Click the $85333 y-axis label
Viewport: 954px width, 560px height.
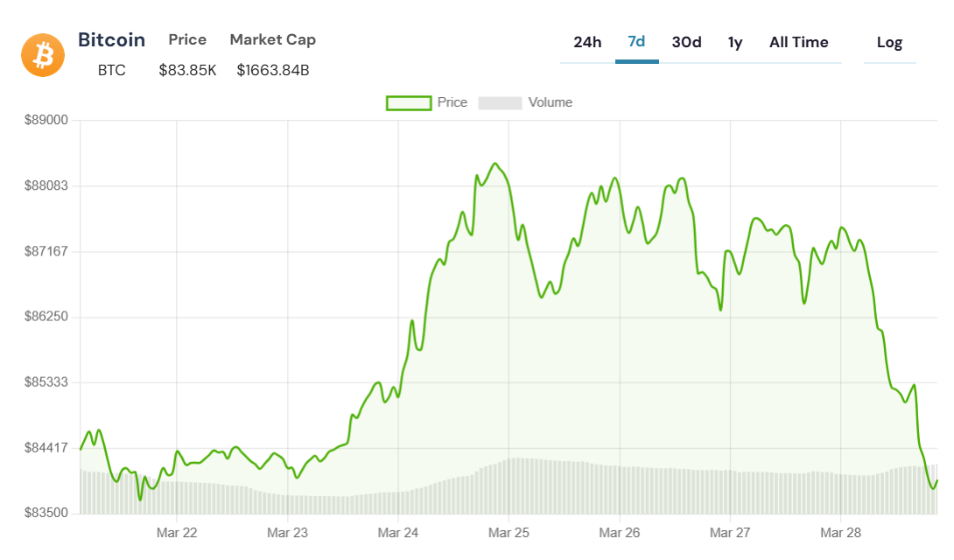pos(46,382)
